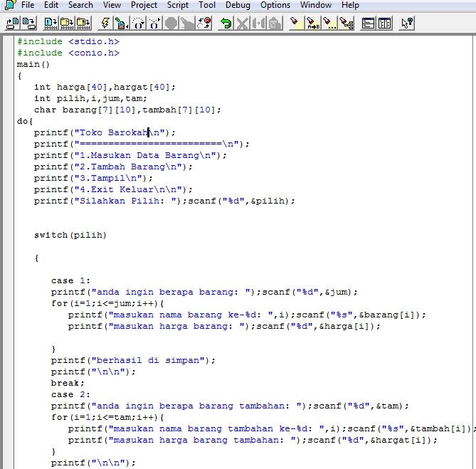Open the Tool menu
Viewport: 476px width, 469px height.
(x=207, y=5)
